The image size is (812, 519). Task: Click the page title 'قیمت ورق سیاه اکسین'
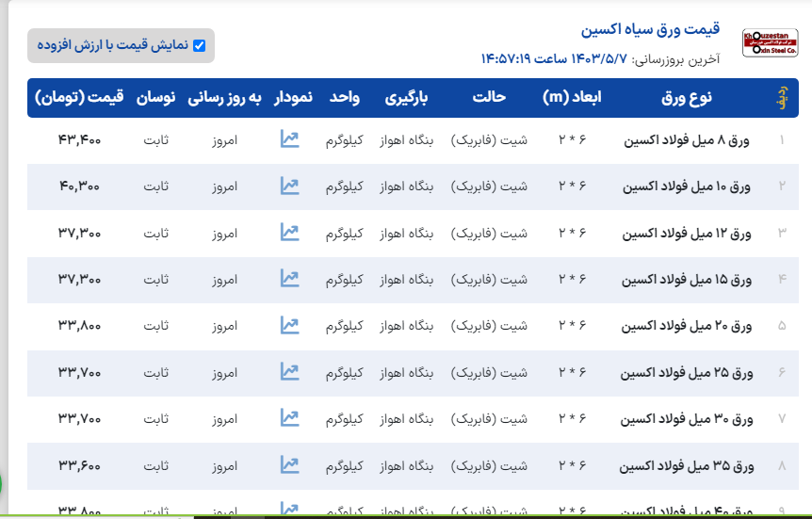650,29
